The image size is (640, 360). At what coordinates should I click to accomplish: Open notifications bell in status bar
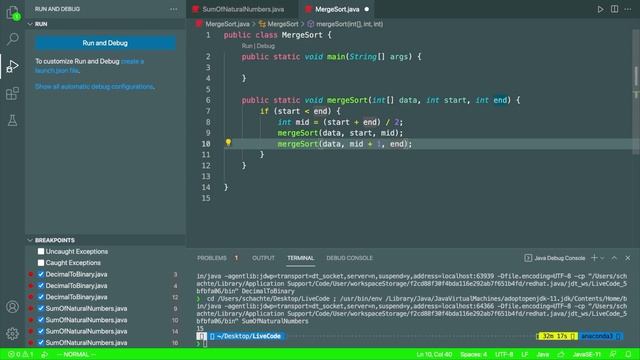pyautogui.click(x=629, y=354)
